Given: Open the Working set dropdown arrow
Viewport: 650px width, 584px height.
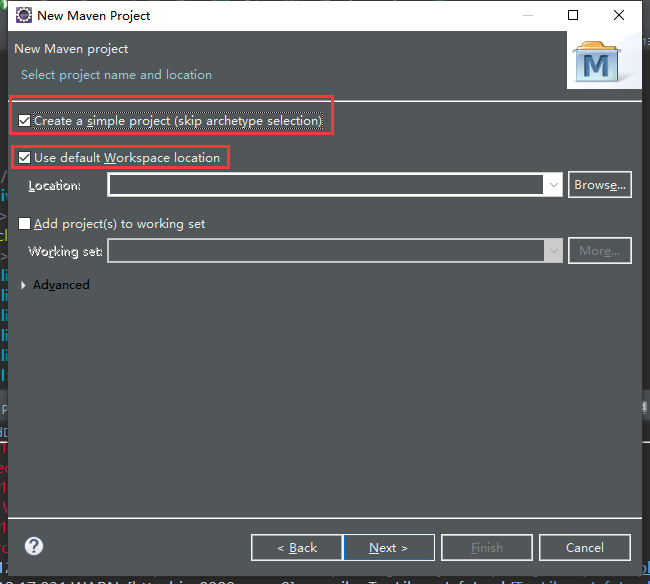Looking at the screenshot, I should (x=553, y=250).
